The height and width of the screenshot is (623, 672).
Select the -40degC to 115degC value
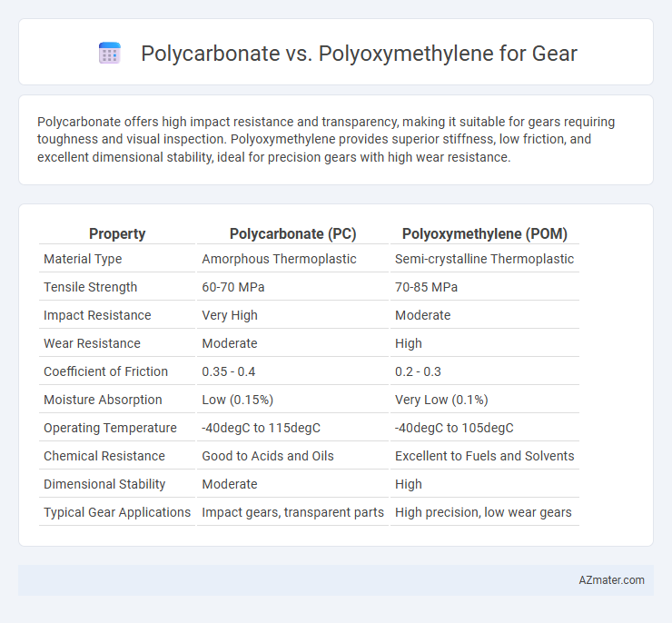tap(261, 428)
